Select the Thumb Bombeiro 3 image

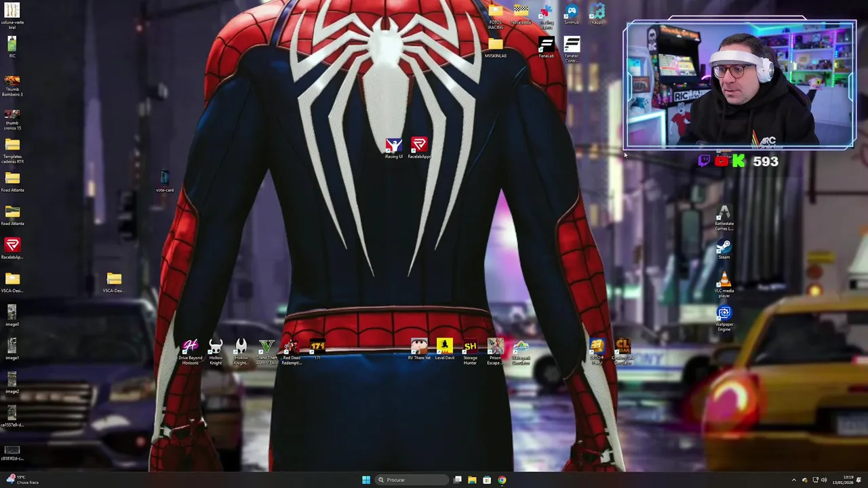pyautogui.click(x=12, y=85)
